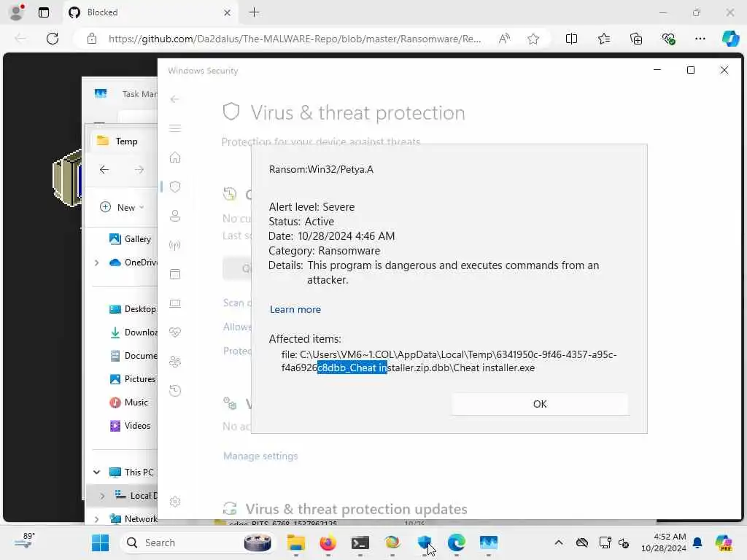Open the Favorites list icon

(x=603, y=39)
